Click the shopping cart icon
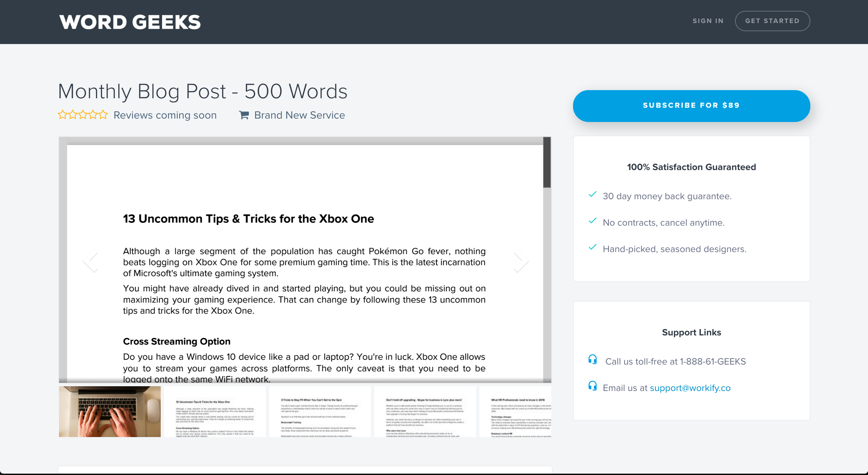Screen dimensions: 868x475 pos(244,115)
